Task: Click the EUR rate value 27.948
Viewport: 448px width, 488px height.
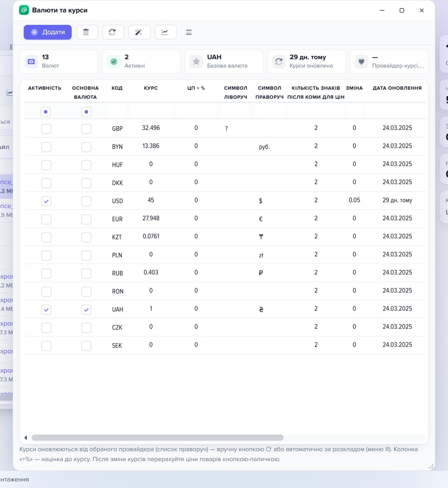Action: 151,218
